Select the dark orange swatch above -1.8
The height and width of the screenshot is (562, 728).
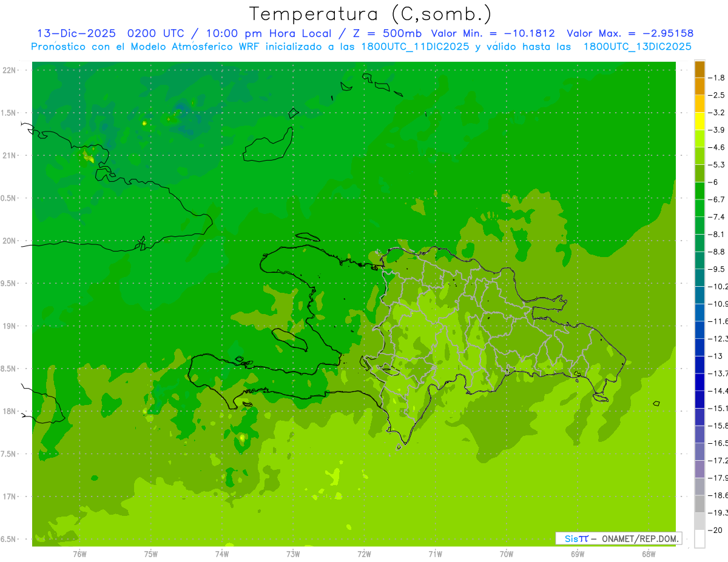coord(699,69)
